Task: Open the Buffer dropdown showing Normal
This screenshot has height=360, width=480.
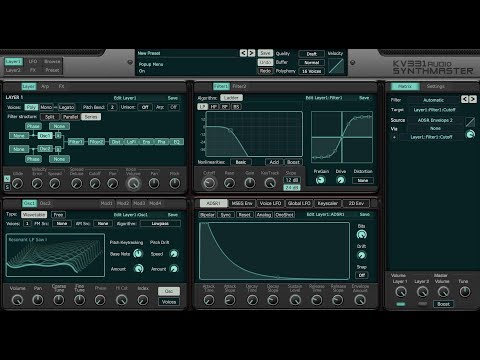Action: 311,62
